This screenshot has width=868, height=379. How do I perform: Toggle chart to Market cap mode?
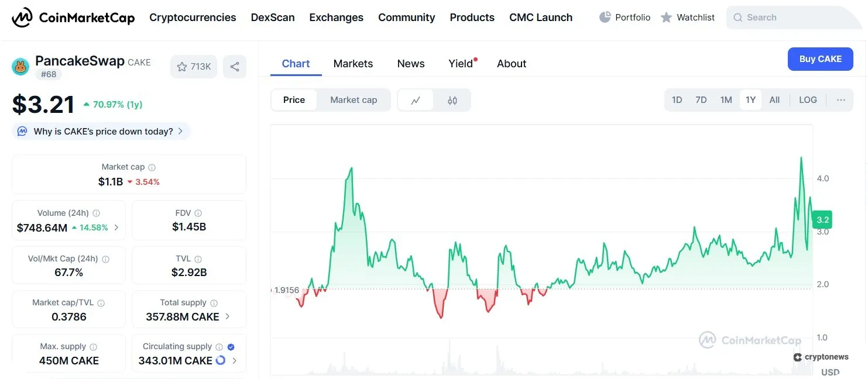pyautogui.click(x=354, y=100)
